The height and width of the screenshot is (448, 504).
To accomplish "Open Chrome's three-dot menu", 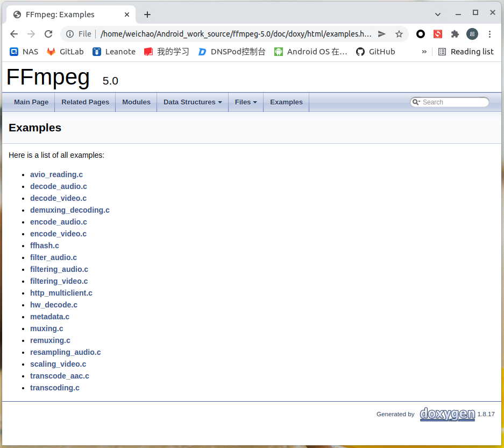I will pos(490,33).
